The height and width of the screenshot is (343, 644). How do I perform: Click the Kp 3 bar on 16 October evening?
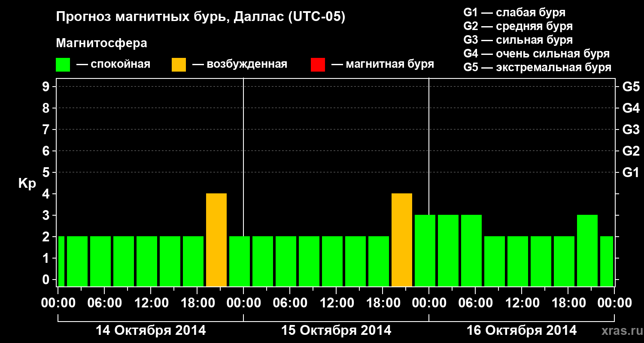click(587, 250)
